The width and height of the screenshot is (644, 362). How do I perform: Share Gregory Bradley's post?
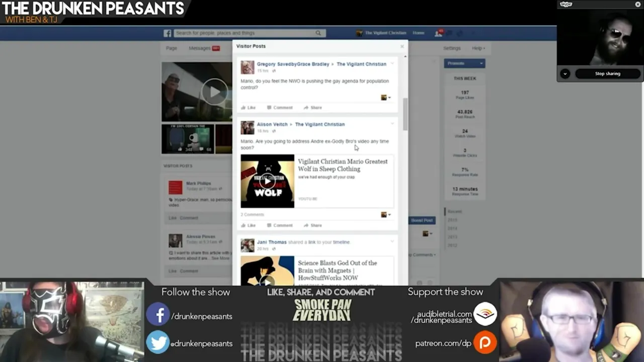click(x=312, y=108)
